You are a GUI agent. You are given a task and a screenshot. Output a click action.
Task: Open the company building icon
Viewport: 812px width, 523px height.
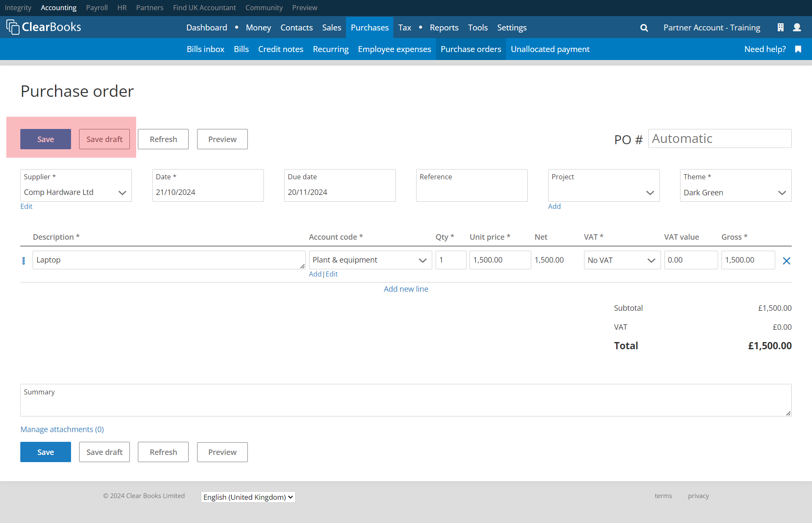coord(780,27)
